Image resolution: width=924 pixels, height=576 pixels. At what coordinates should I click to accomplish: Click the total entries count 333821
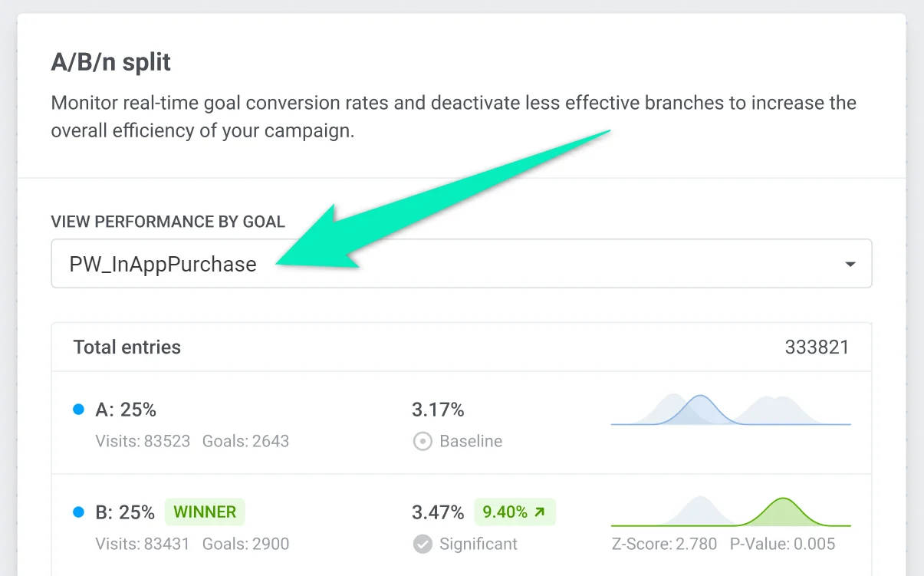click(817, 347)
